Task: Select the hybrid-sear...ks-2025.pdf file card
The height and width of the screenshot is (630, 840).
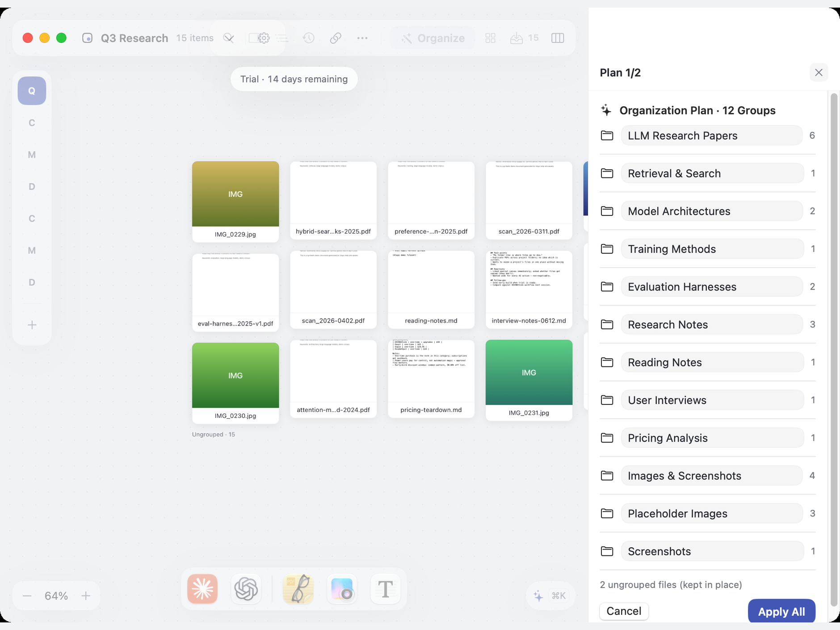Action: coord(333,200)
